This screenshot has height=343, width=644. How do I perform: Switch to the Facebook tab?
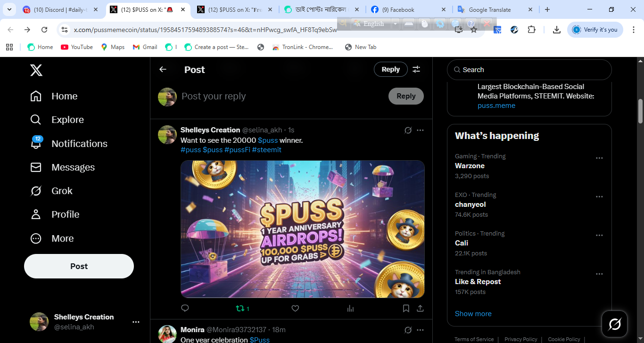(x=408, y=9)
